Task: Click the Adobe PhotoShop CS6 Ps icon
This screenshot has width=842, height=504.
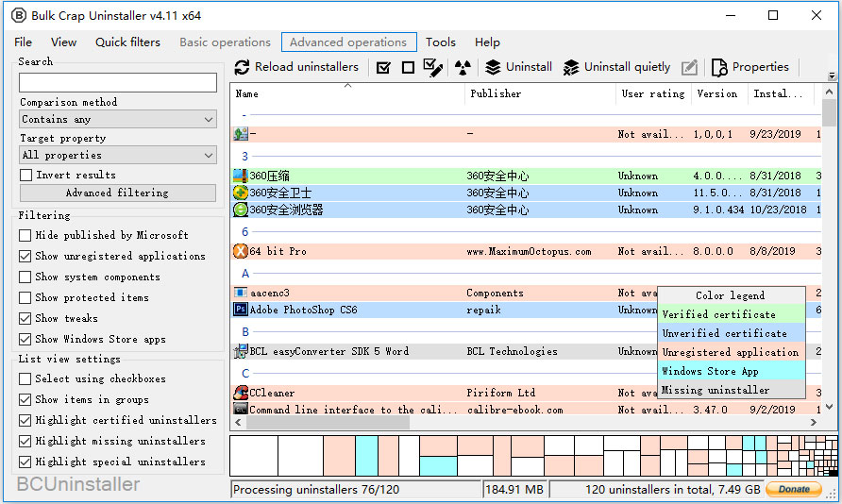Action: click(x=240, y=310)
